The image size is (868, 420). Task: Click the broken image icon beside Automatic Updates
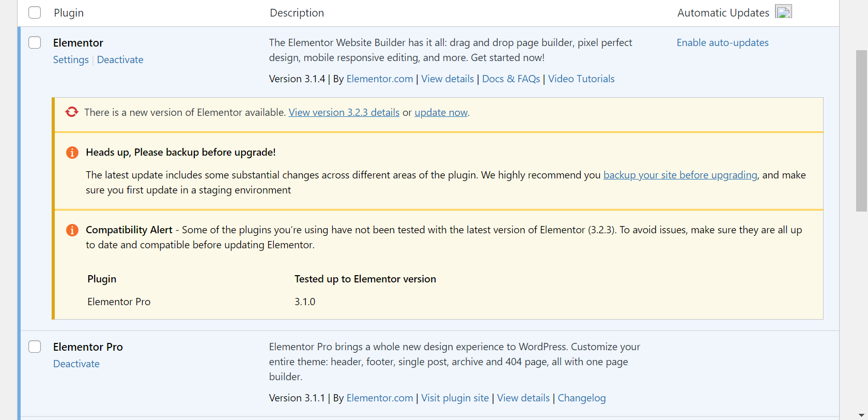783,12
